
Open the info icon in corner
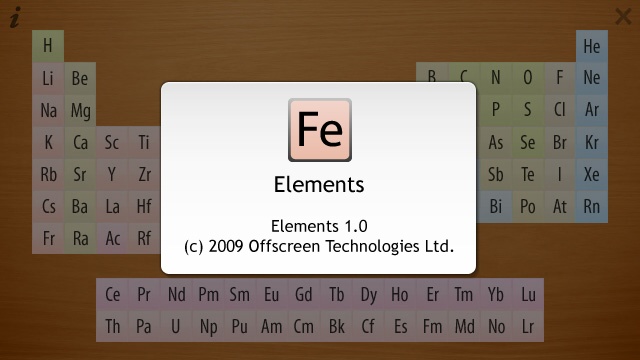tap(15, 18)
